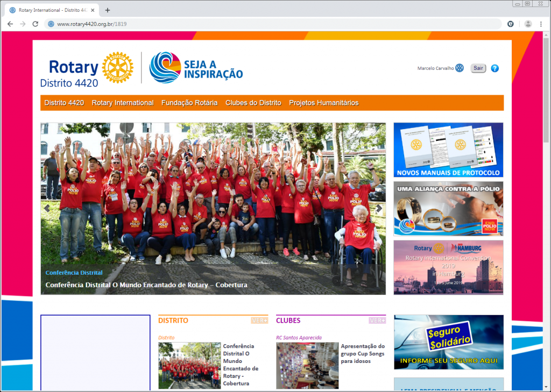This screenshot has width=551, height=392.
Task: Open the Clubes do Distrito menu
Action: pos(253,103)
